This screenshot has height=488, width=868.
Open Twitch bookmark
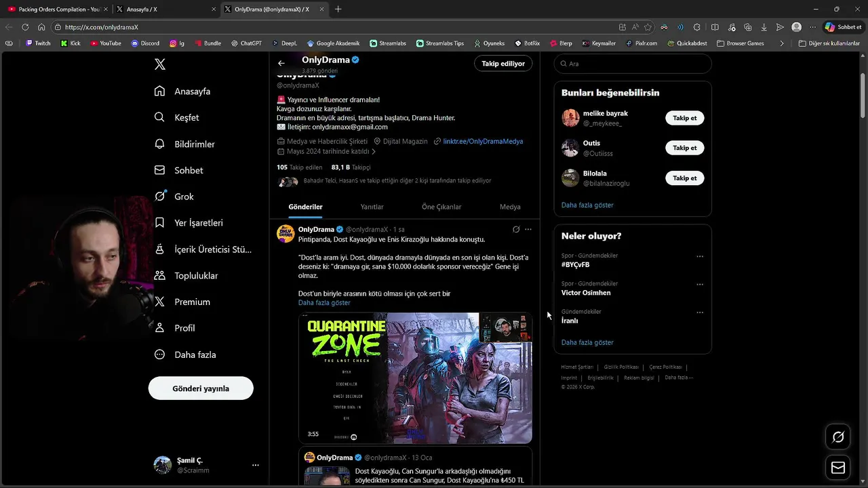click(x=38, y=43)
